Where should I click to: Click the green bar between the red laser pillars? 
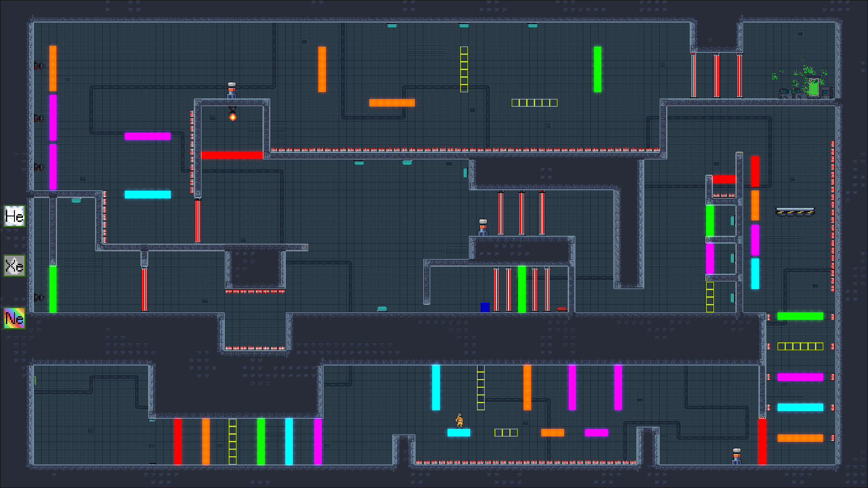coord(522,289)
